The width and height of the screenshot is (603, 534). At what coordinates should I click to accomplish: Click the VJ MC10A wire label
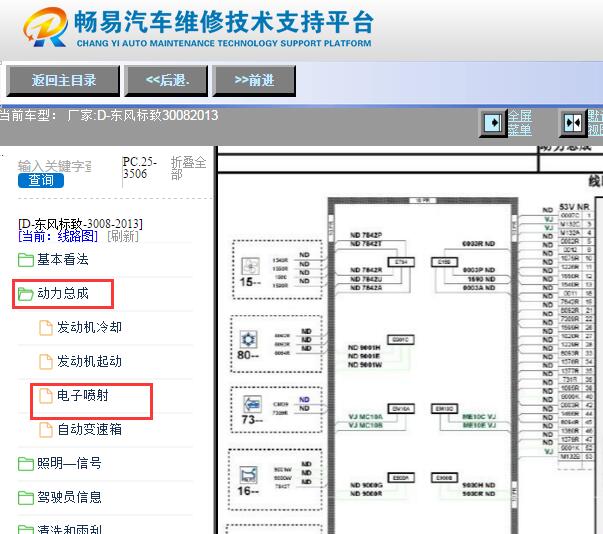click(x=365, y=417)
